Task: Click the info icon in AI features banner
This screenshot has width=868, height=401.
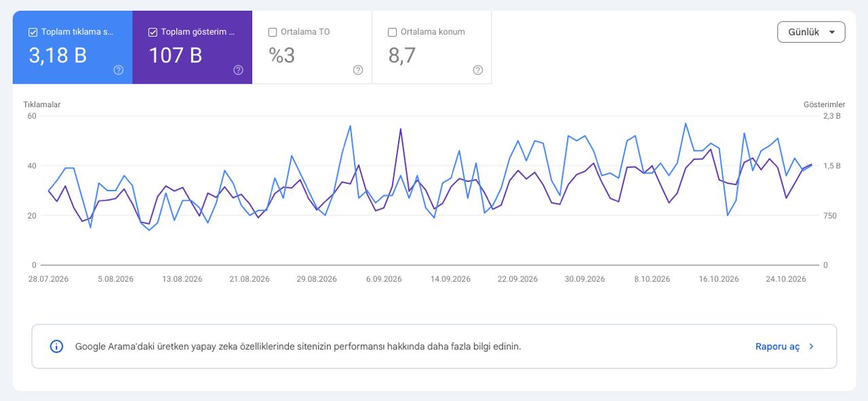Action: [x=57, y=347]
